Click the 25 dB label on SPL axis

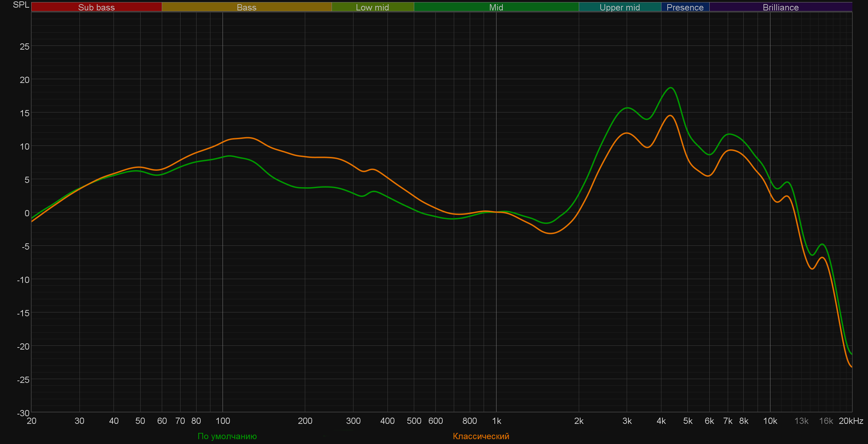[x=25, y=47]
